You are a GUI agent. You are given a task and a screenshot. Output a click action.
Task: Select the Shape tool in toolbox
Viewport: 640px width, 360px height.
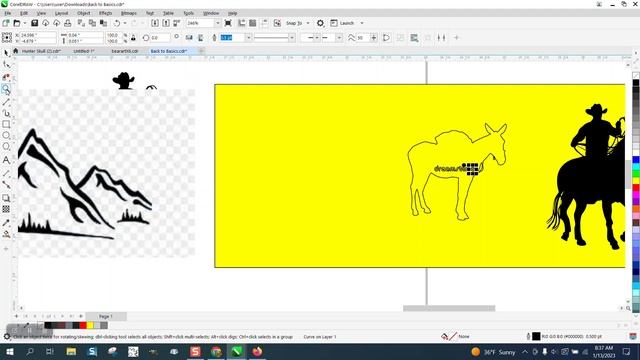(6, 65)
